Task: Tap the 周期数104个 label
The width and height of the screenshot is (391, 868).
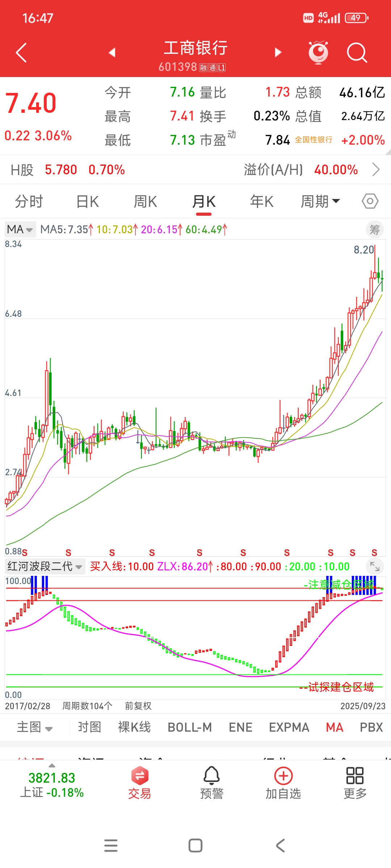Action: 87,706
